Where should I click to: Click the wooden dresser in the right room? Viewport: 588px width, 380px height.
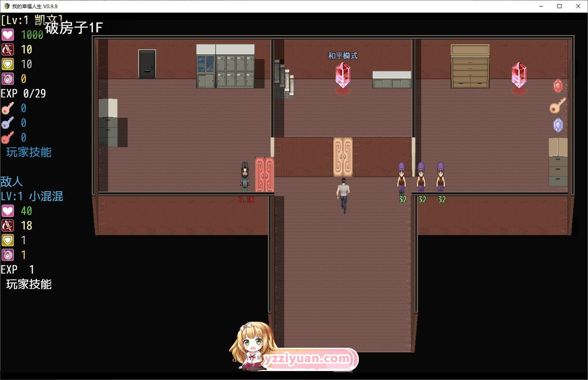pos(470,66)
